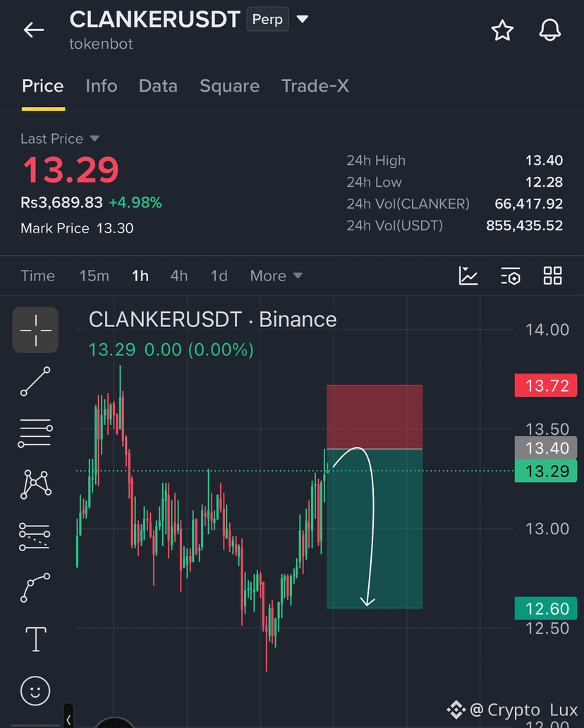Screen dimensions: 584x728
Task: Open chart settings icon
Action: click(511, 276)
